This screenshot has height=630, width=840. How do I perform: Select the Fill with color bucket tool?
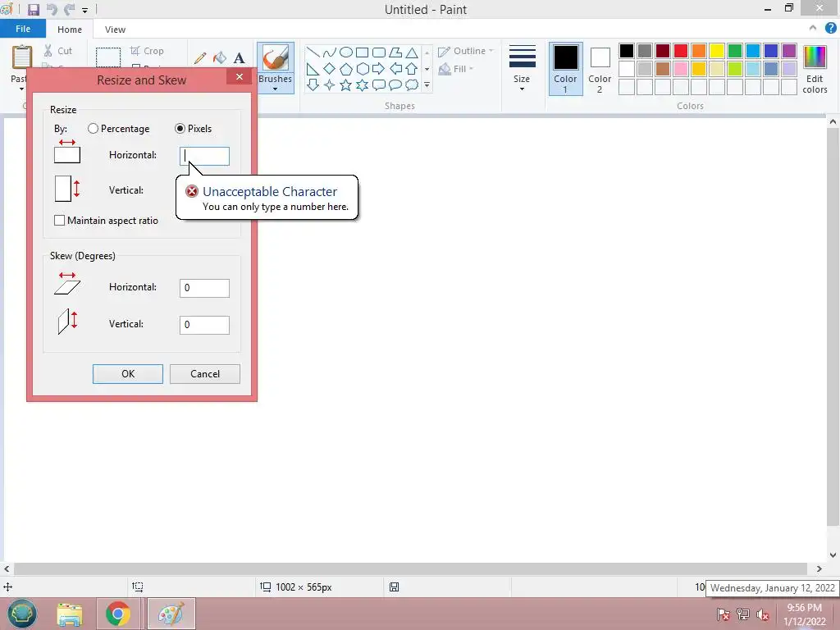[220, 58]
